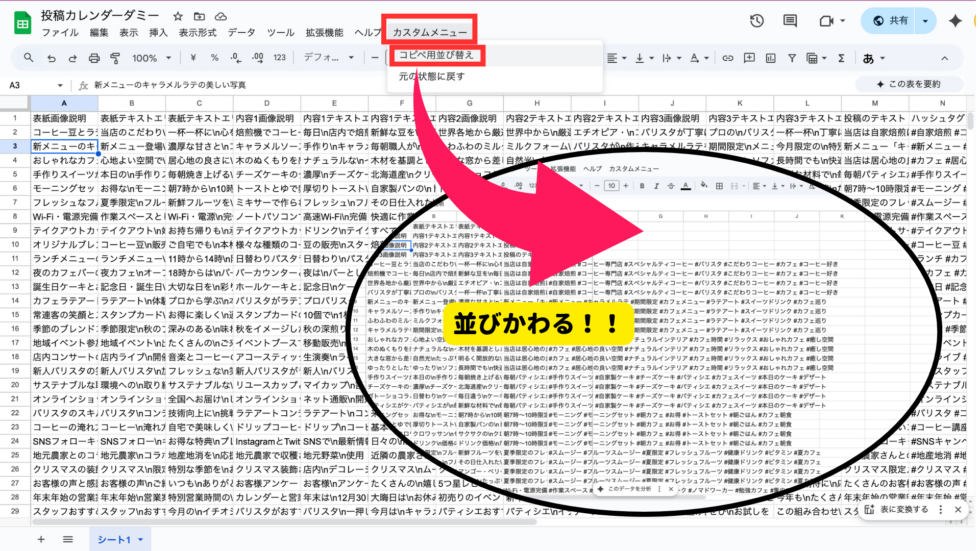This screenshot has width=980, height=551.
Task: Open version history
Action: tap(757, 21)
